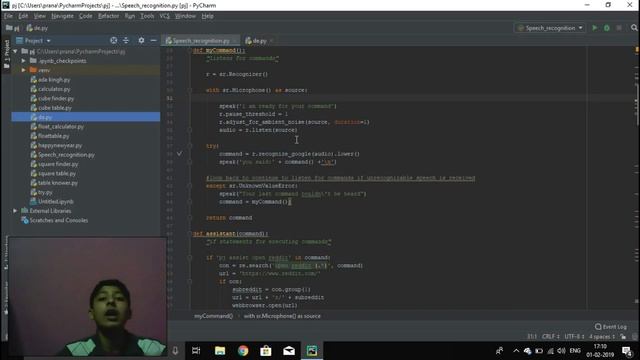Toggle read-only lock icon in status bar
The height and width of the screenshot is (360, 640).
pos(623,337)
